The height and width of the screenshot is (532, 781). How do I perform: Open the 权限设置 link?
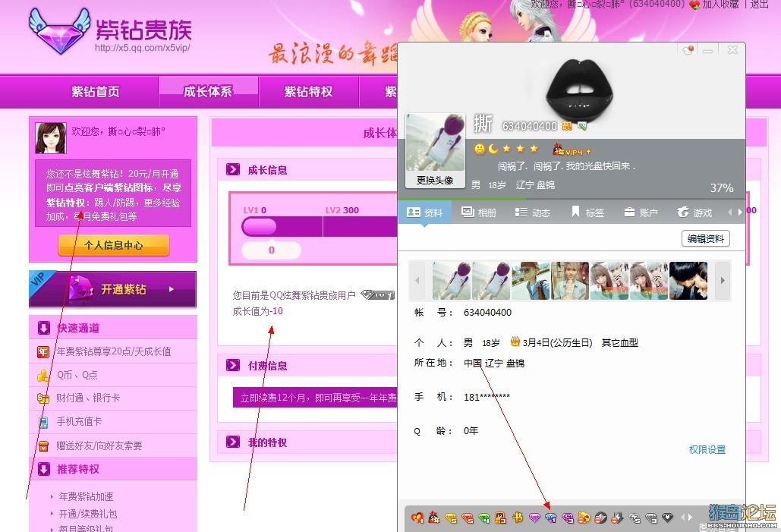pos(707,450)
